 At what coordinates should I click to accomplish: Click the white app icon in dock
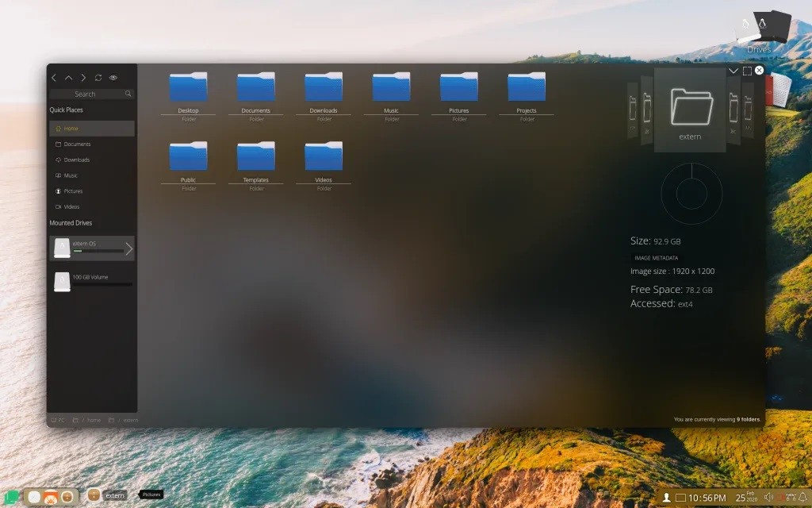(34, 497)
